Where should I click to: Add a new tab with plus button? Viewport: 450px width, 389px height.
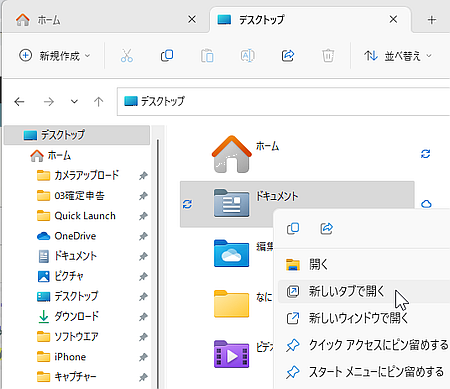pos(432,20)
